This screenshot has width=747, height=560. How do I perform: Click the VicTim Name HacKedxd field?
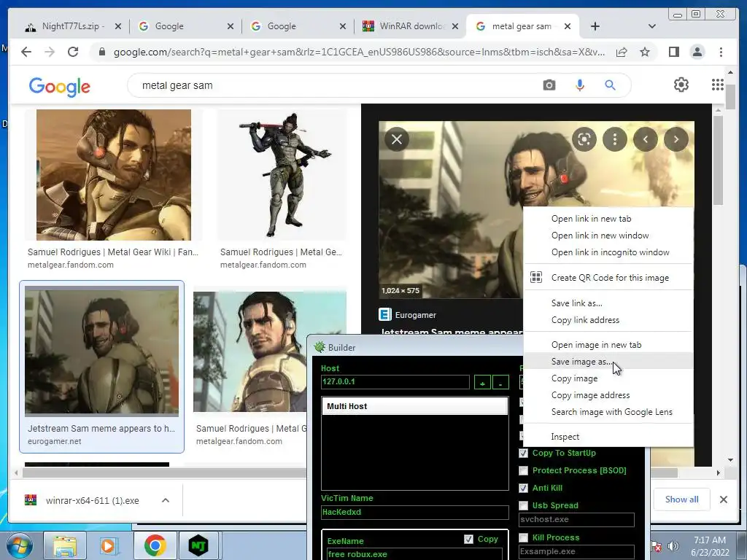[x=414, y=513]
